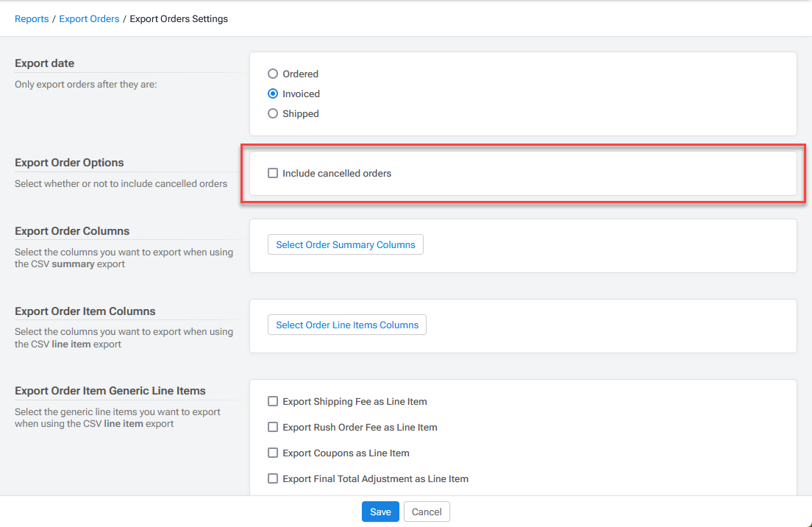This screenshot has width=812, height=527.
Task: Click the Export Order Columns heading
Action: 72,231
